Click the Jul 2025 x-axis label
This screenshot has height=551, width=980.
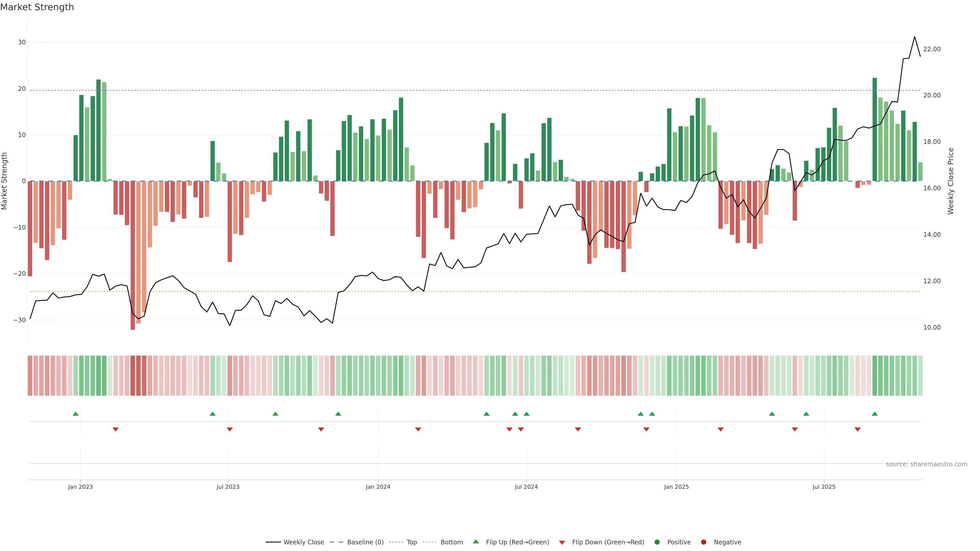[x=824, y=487]
